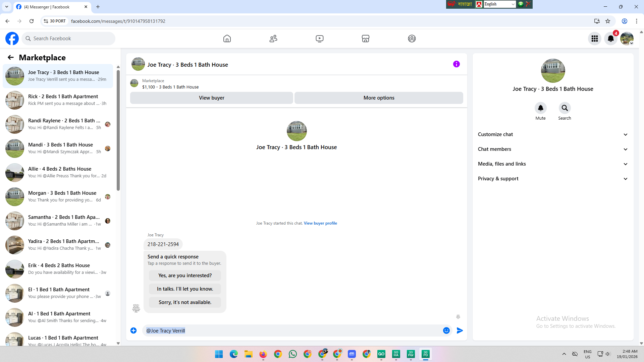The width and height of the screenshot is (644, 362).
Task: Open Samantha 2 Beds 1 Bath conversation
Action: pos(58,221)
